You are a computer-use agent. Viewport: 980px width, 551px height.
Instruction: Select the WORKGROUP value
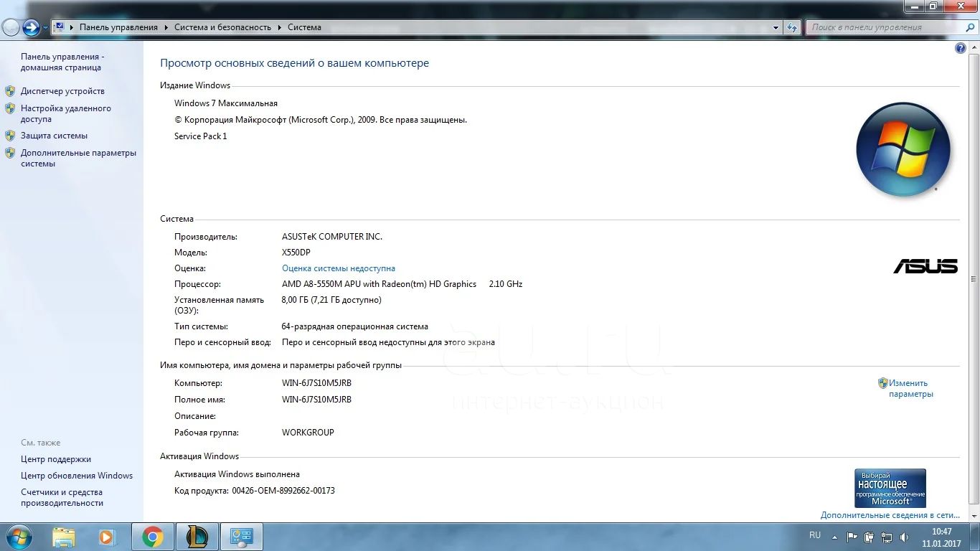pyautogui.click(x=308, y=433)
